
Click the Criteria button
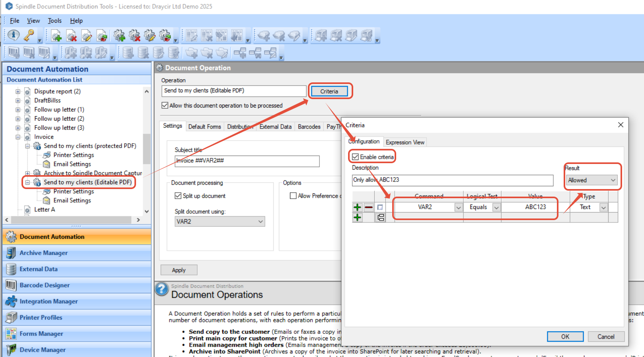pos(329,91)
